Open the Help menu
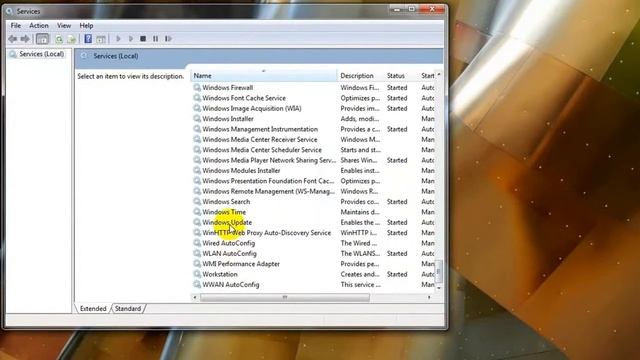Viewport: 640px width, 360px height. pos(86,25)
